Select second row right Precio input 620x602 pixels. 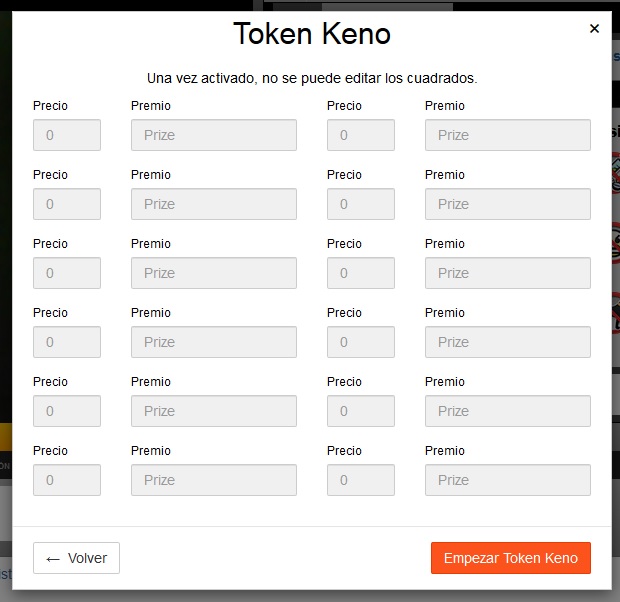[x=361, y=204]
